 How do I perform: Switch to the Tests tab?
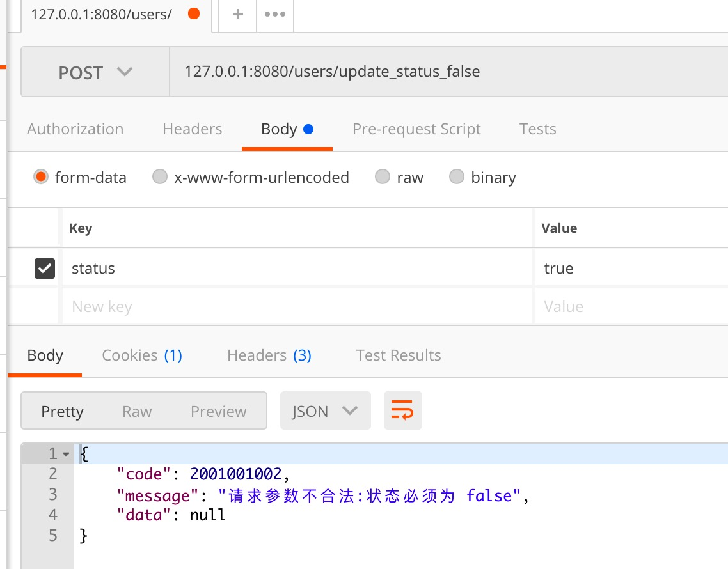click(537, 129)
